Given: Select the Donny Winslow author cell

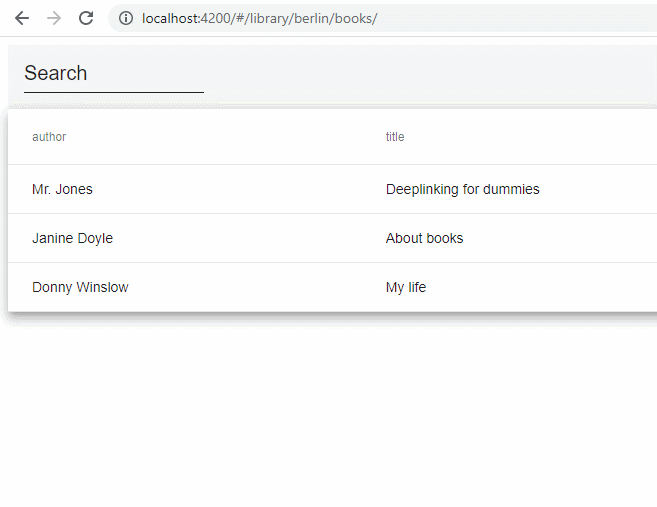Looking at the screenshot, I should (80, 287).
